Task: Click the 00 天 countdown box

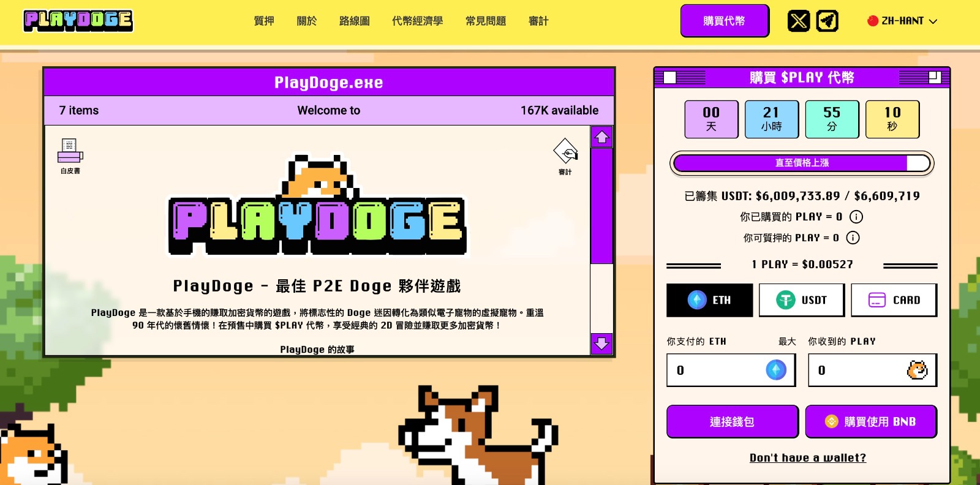Action: (711, 119)
